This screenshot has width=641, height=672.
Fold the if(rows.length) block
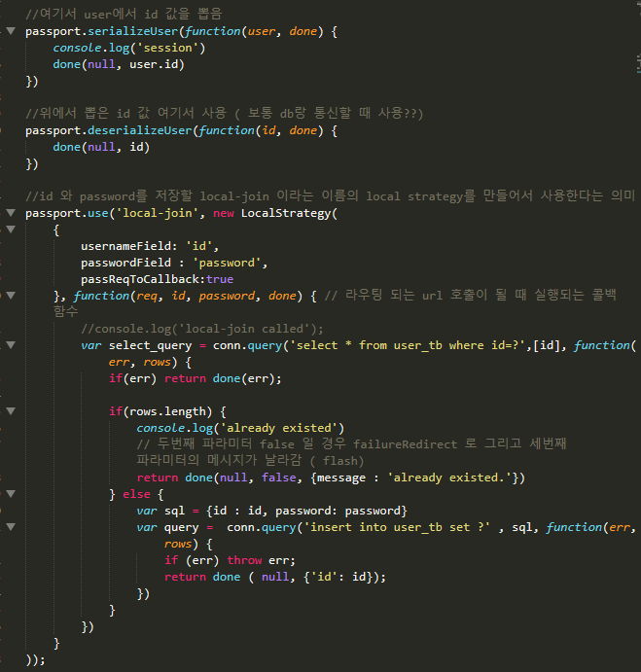[11, 411]
